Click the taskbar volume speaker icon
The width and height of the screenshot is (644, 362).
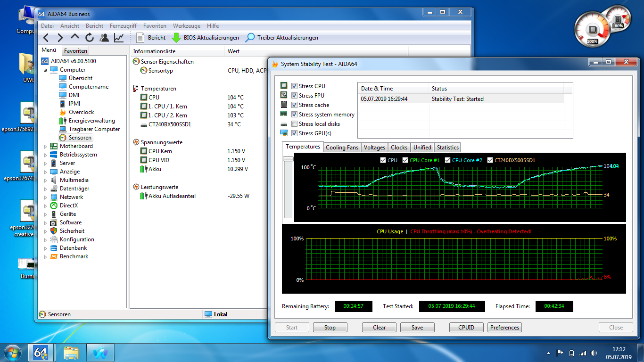(594, 353)
